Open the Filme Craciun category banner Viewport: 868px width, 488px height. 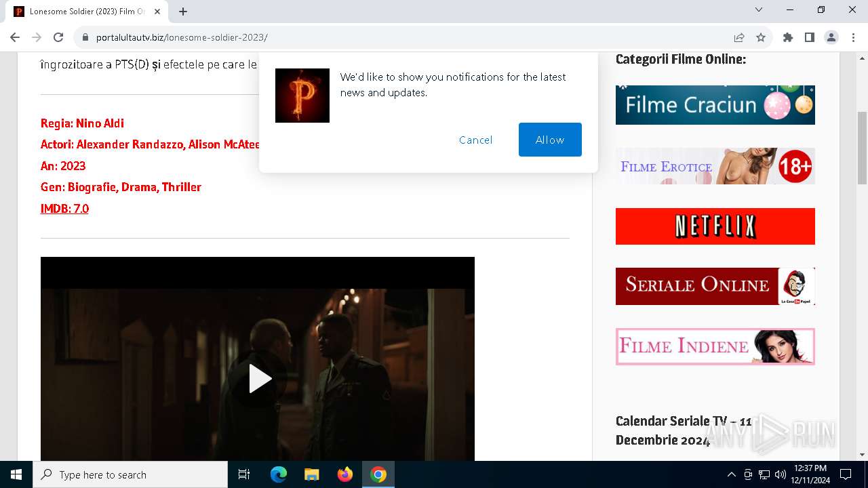[715, 105]
